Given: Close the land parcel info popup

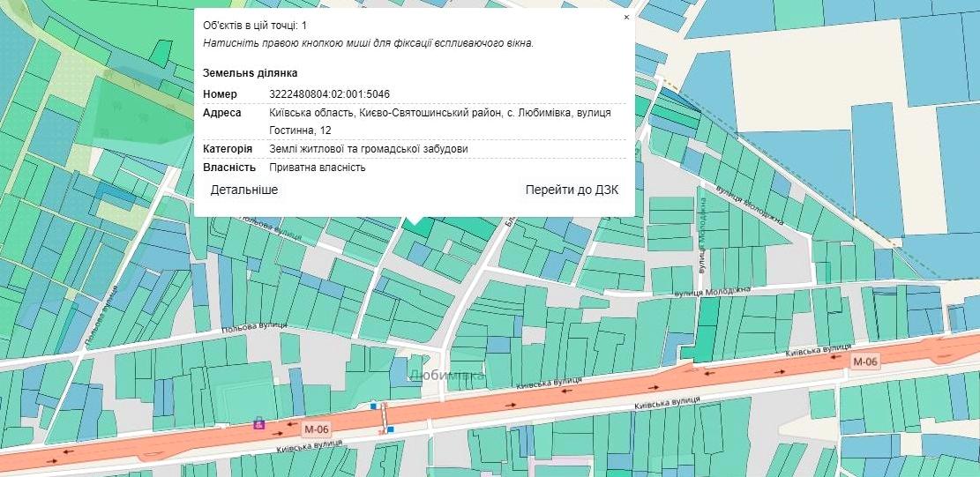Looking at the screenshot, I should tap(626, 17).
